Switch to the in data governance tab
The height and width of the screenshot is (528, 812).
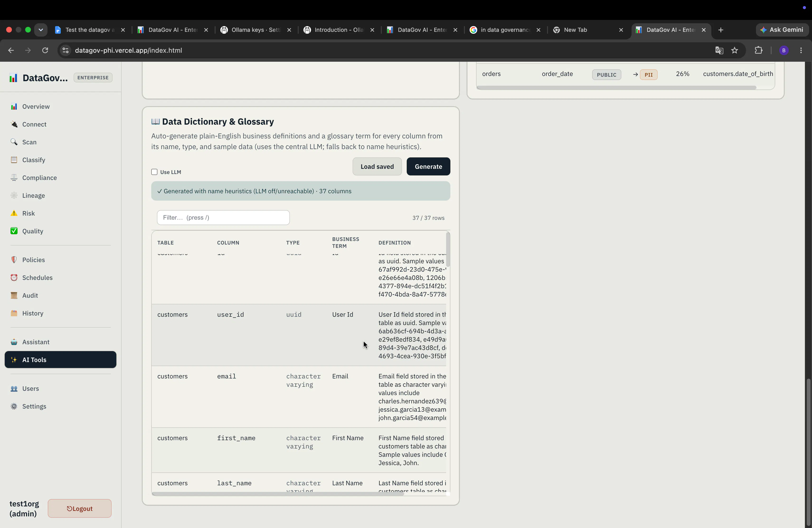[x=505, y=30]
